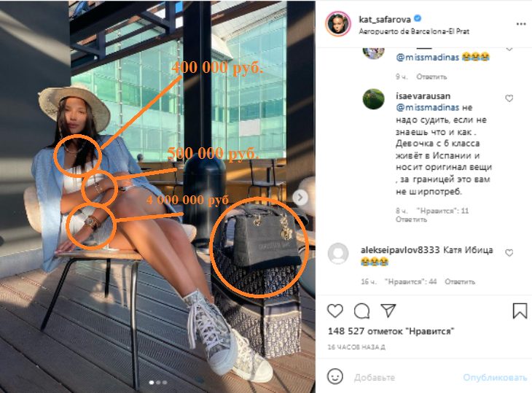Viewport: 532px width, 393px height.
Task: Open the three-dot more options menu
Action: coord(521,24)
